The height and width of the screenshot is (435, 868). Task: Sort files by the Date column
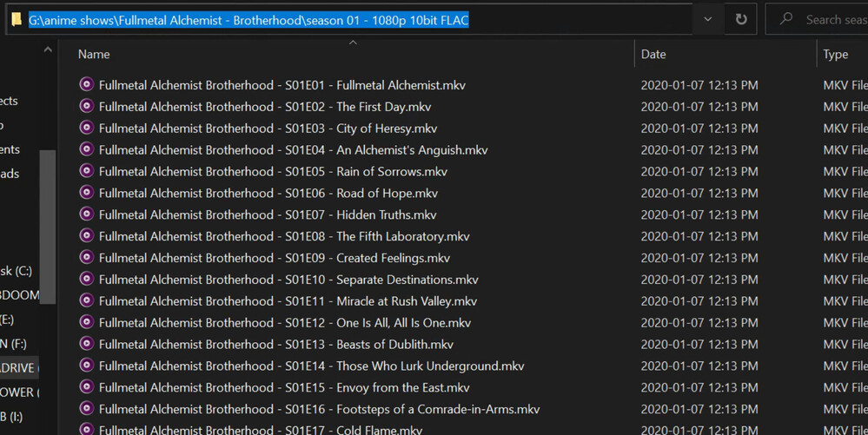tap(653, 54)
